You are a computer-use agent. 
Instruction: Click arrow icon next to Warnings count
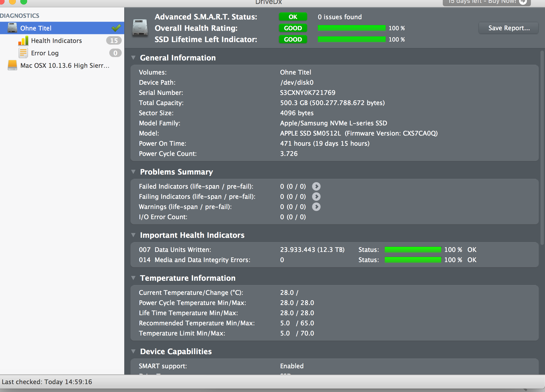click(316, 207)
